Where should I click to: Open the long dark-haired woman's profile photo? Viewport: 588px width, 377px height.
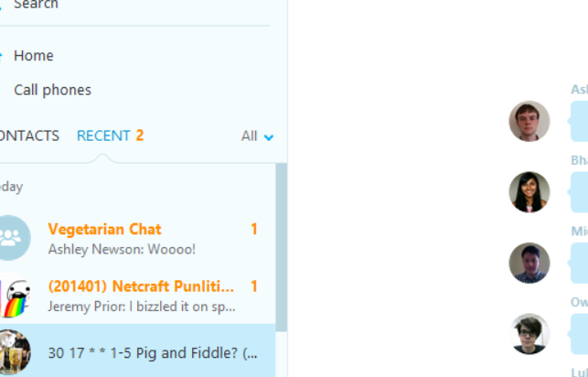point(529,192)
